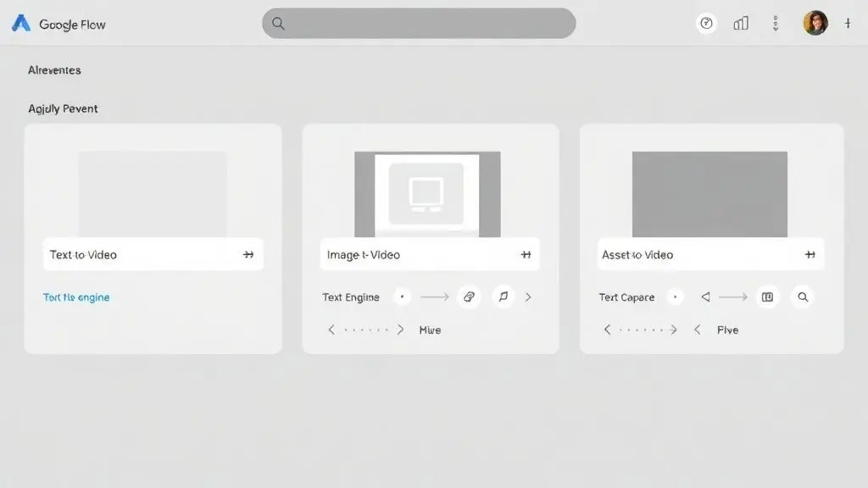Viewport: 868px width, 488px height.
Task: Click the user profile avatar
Action: pos(815,24)
